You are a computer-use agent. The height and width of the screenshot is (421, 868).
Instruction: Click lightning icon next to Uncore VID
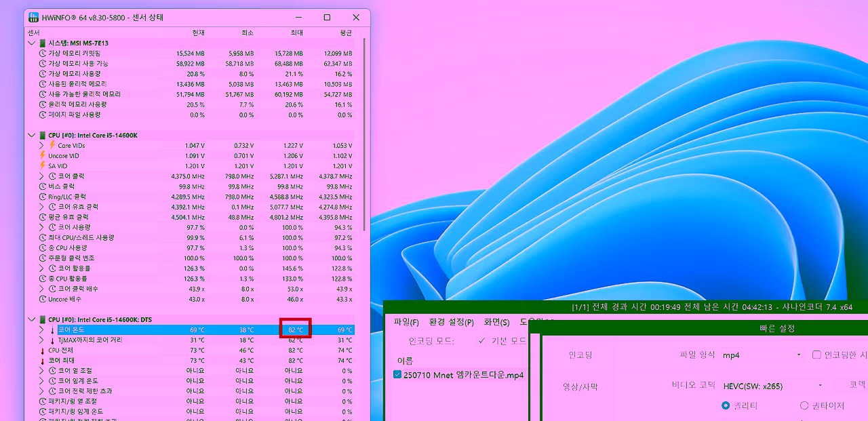coord(43,155)
